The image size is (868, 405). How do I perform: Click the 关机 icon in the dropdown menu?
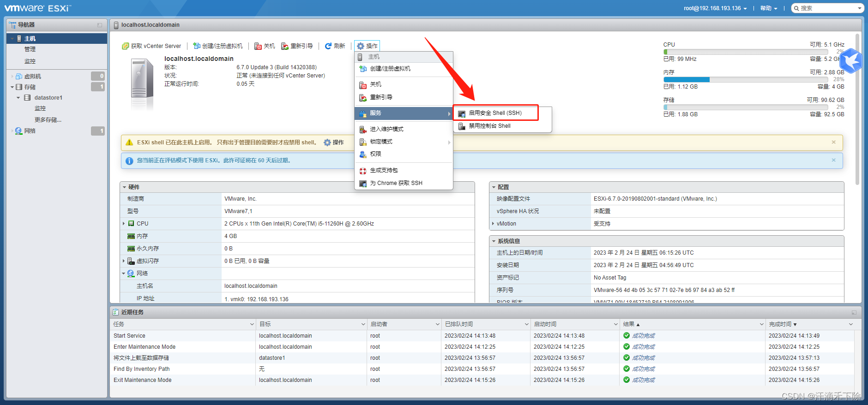[x=363, y=85]
